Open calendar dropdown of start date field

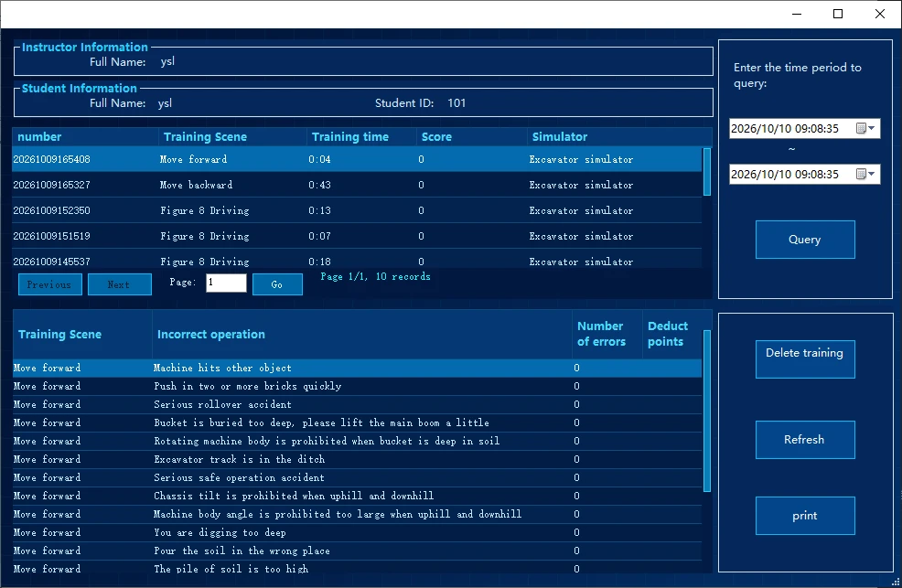click(865, 128)
